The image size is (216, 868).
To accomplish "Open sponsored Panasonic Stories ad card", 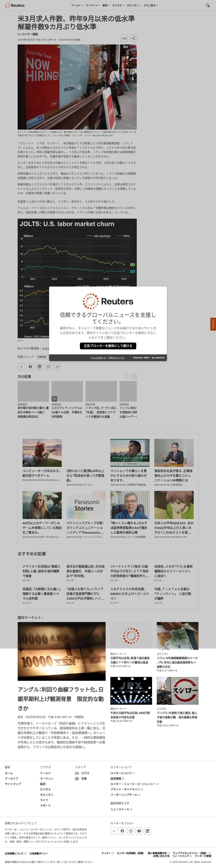I will click(86, 514).
